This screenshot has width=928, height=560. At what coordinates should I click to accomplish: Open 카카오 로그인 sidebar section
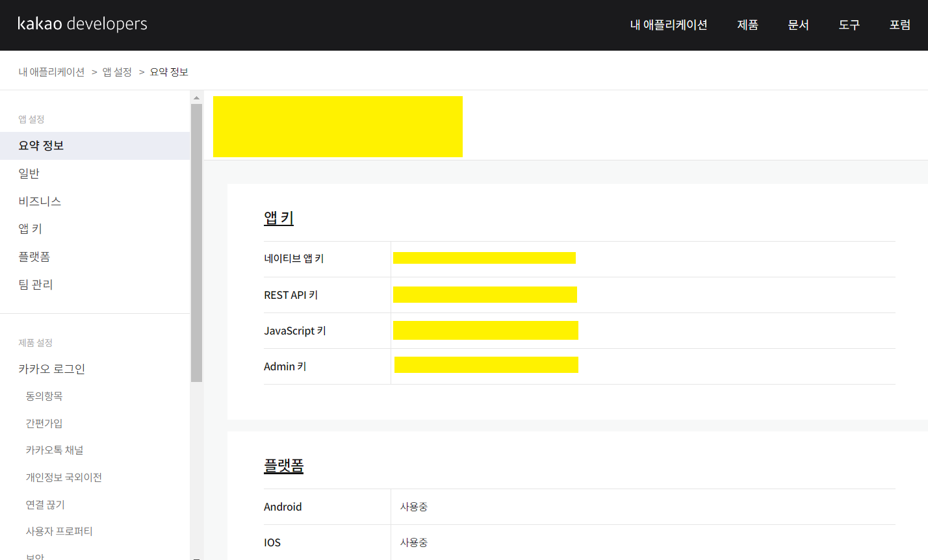click(x=52, y=369)
